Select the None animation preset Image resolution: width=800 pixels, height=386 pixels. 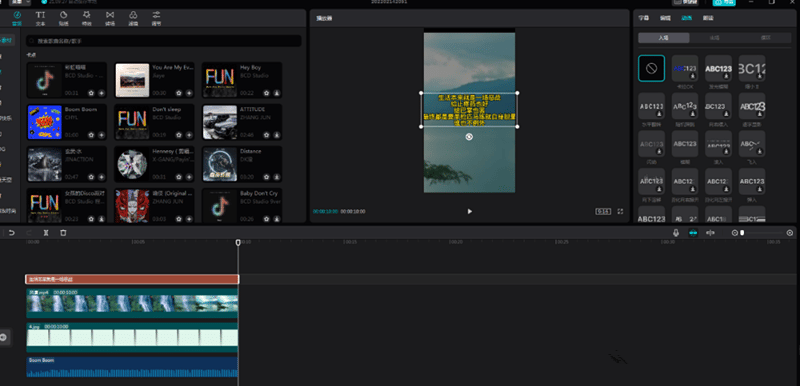point(652,68)
